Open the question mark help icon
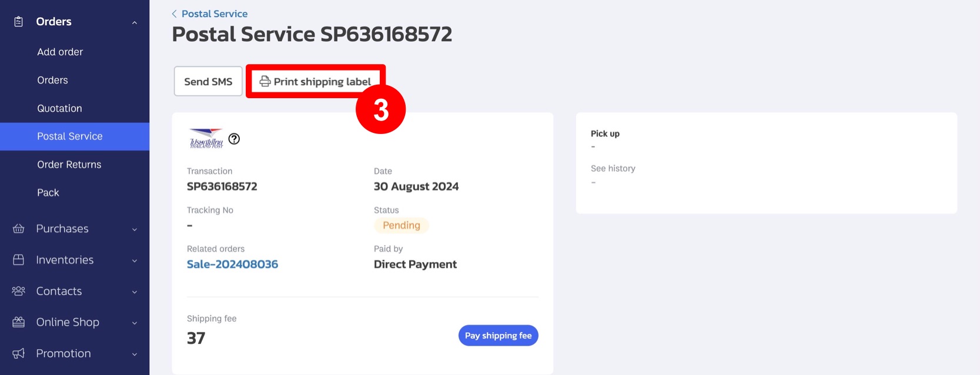 pyautogui.click(x=234, y=139)
